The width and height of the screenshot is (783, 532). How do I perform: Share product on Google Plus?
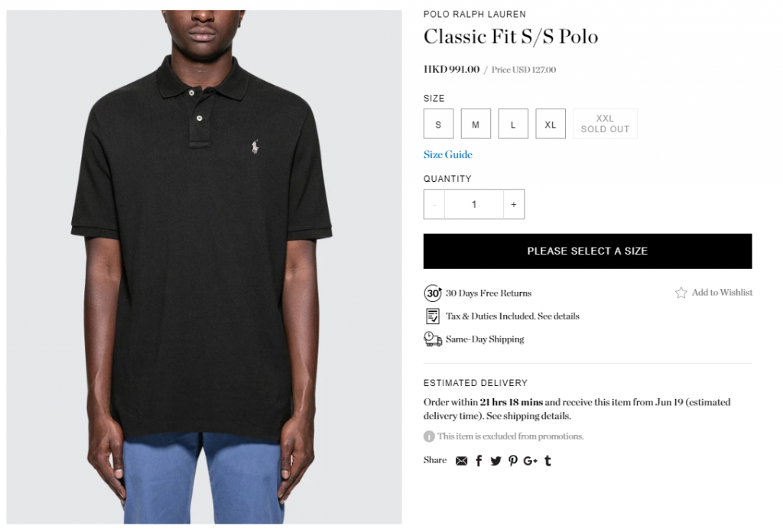(x=531, y=461)
